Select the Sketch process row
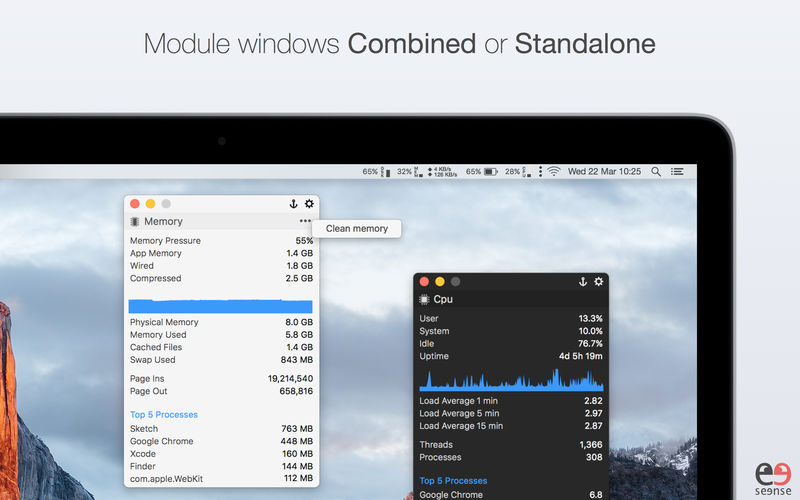This screenshot has width=800, height=500. [221, 429]
